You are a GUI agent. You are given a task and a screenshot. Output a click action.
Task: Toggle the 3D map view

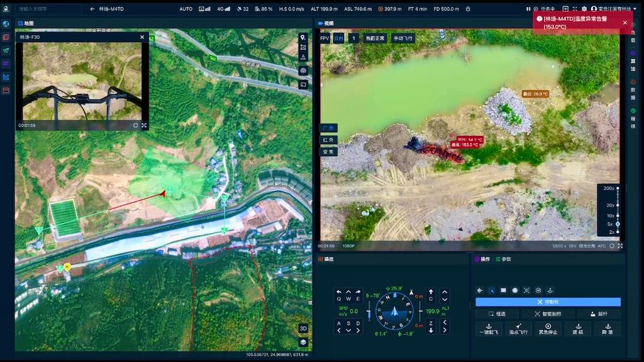[303, 329]
